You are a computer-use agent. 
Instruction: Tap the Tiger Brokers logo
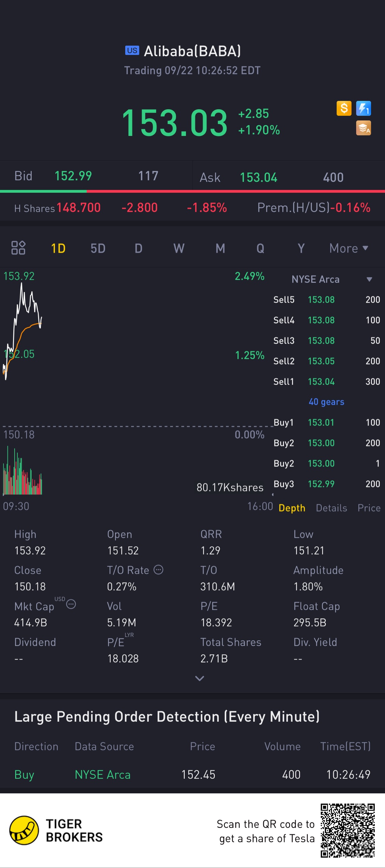click(x=24, y=830)
